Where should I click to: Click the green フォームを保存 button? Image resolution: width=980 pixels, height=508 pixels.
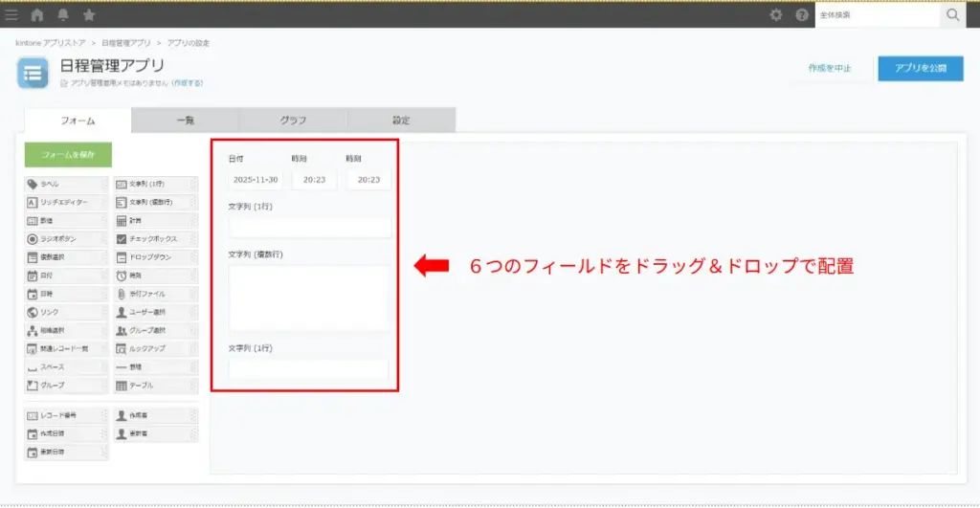68,154
